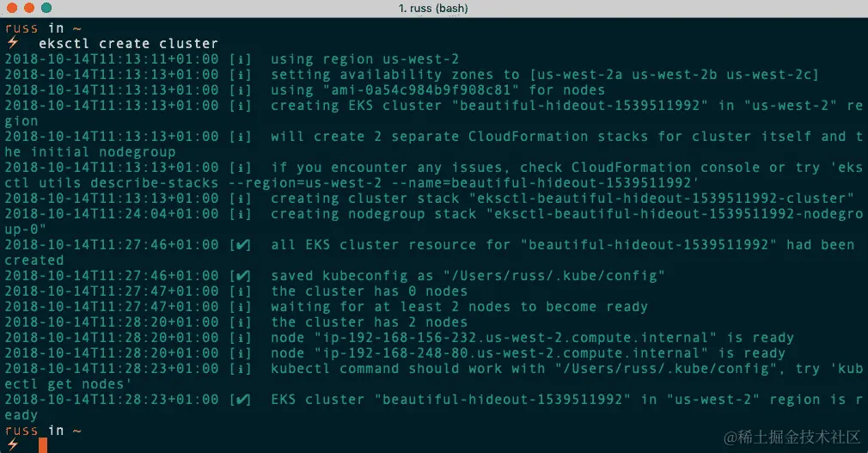Click the kubeconfig path in 'saved kubeconfig as' line
This screenshot has height=453, width=868.
tap(553, 276)
